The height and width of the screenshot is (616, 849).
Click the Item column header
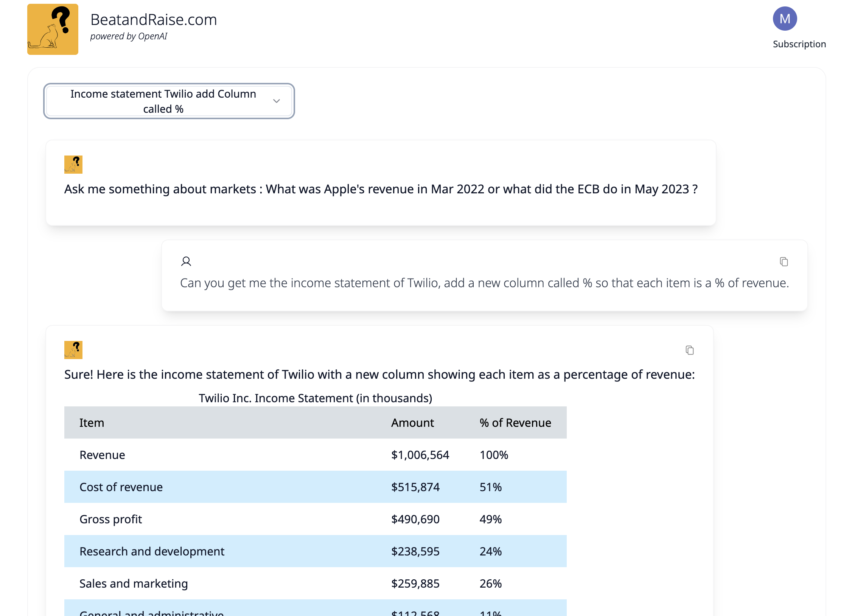pos(92,423)
